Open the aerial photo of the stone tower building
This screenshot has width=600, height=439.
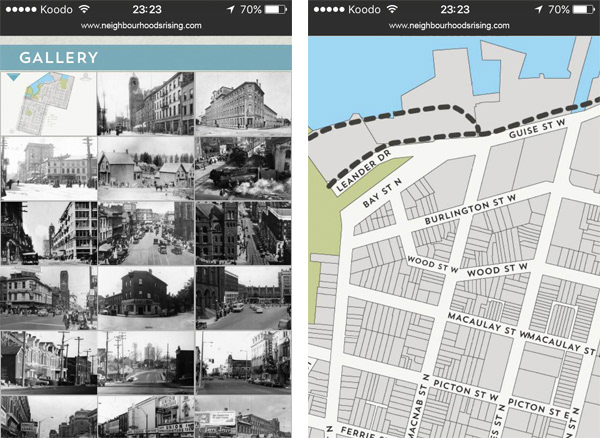[x=243, y=233]
